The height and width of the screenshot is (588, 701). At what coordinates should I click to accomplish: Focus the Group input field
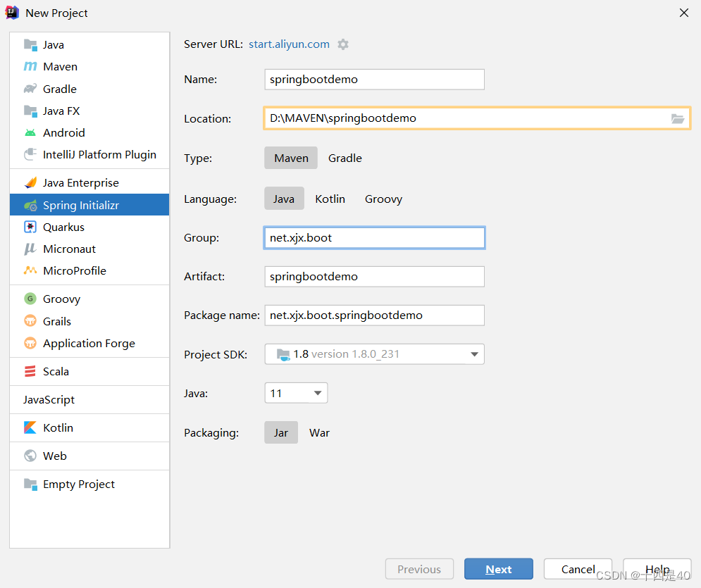click(374, 238)
